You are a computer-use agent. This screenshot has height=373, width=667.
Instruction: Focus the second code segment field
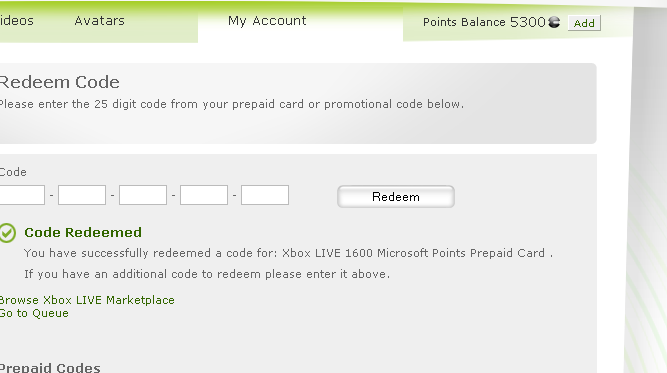click(82, 195)
